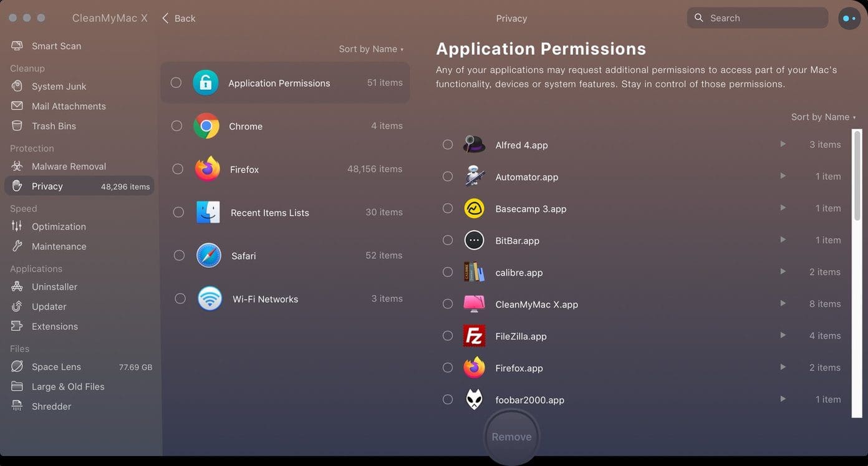Screen dimensions: 868x466
Task: Tick the calibre.app checkbox
Action: (x=448, y=272)
